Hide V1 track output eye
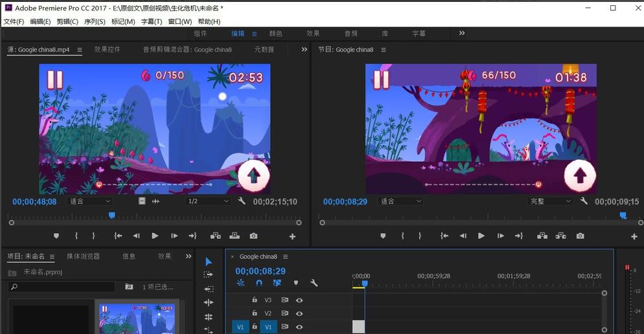 pos(299,327)
